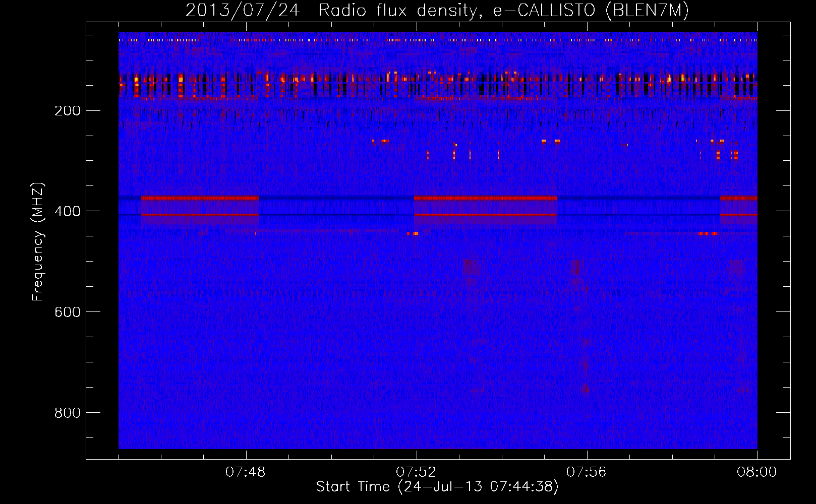Image resolution: width=816 pixels, height=504 pixels.
Task: Click the 600 frequency tick label
Action: (x=68, y=312)
